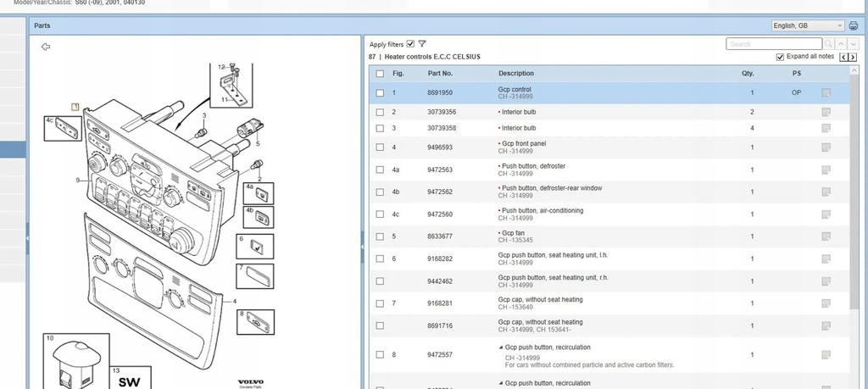
Task: Click previous note arrow beside Expand all notes
Action: 844,58
